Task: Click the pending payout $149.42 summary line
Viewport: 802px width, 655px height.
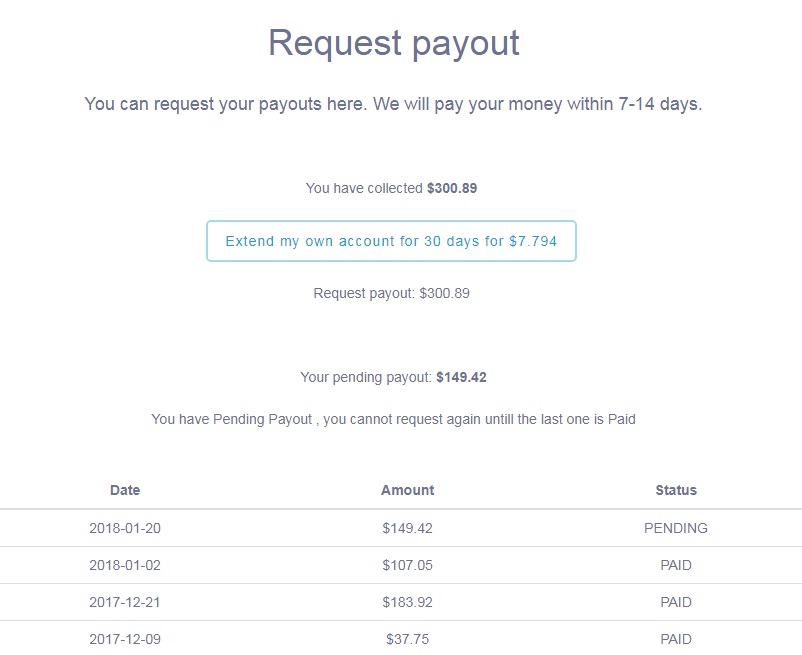Action: (393, 378)
